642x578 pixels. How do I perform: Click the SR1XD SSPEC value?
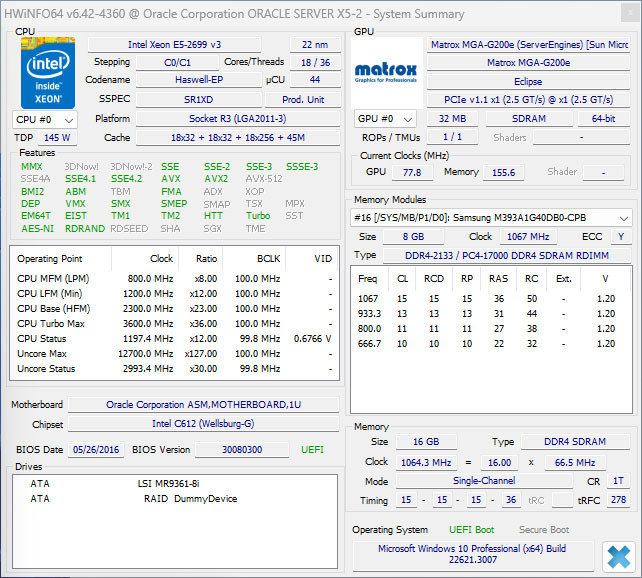199,99
